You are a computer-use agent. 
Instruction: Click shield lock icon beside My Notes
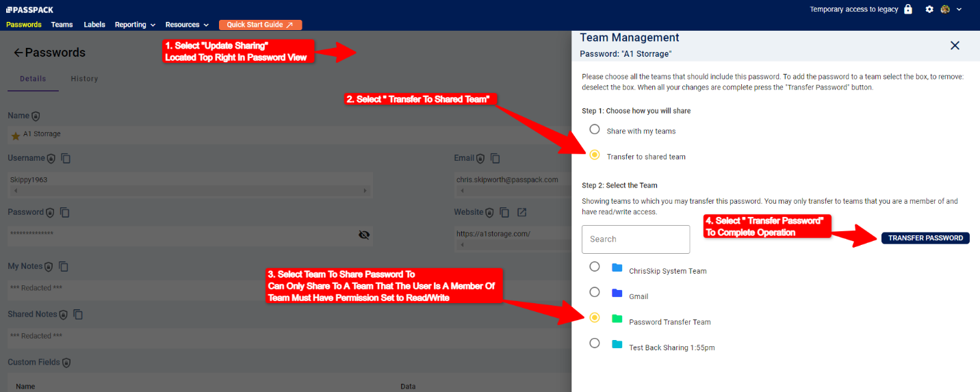click(x=49, y=266)
